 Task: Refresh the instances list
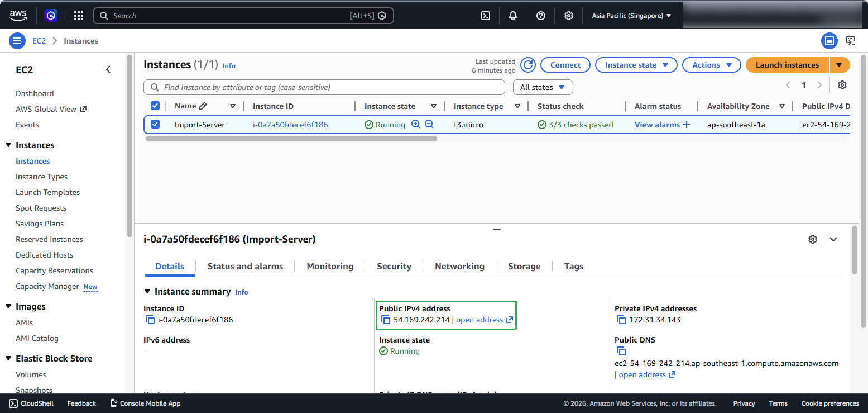coord(528,65)
